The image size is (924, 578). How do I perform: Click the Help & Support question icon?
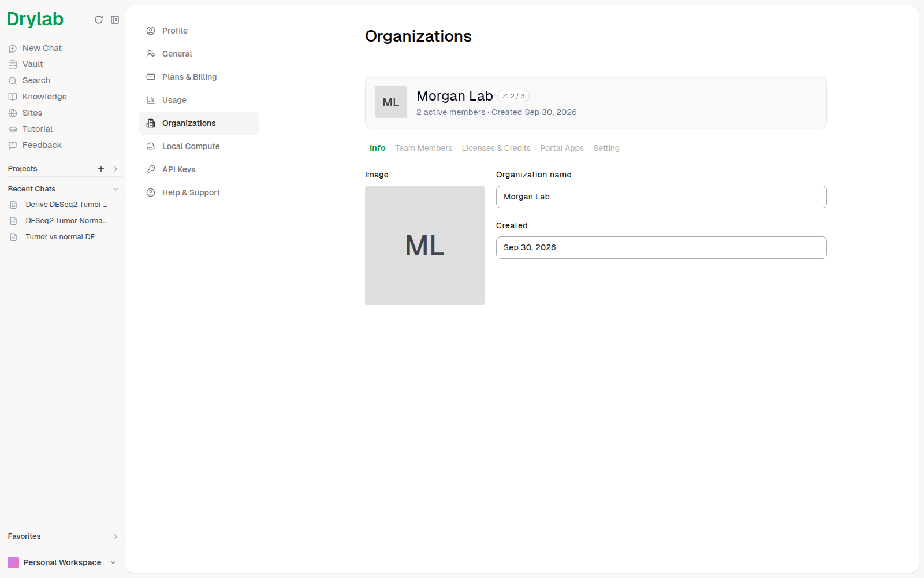[x=151, y=192]
